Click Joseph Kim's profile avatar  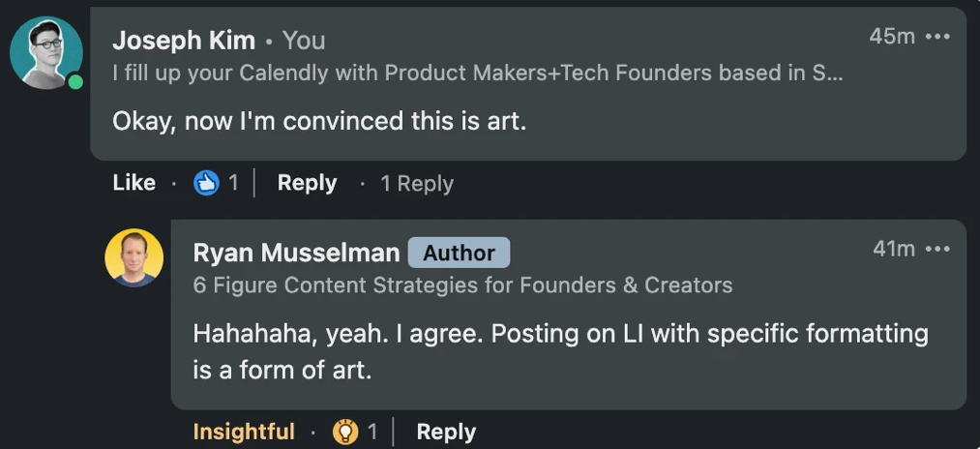(x=45, y=52)
